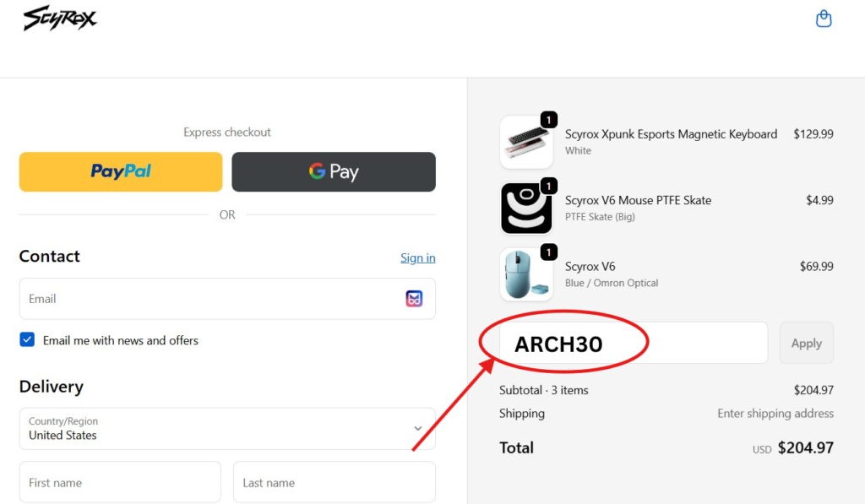865x504 pixels.
Task: Select the Scyrox Xpunk keyboard thumbnail
Action: point(525,141)
